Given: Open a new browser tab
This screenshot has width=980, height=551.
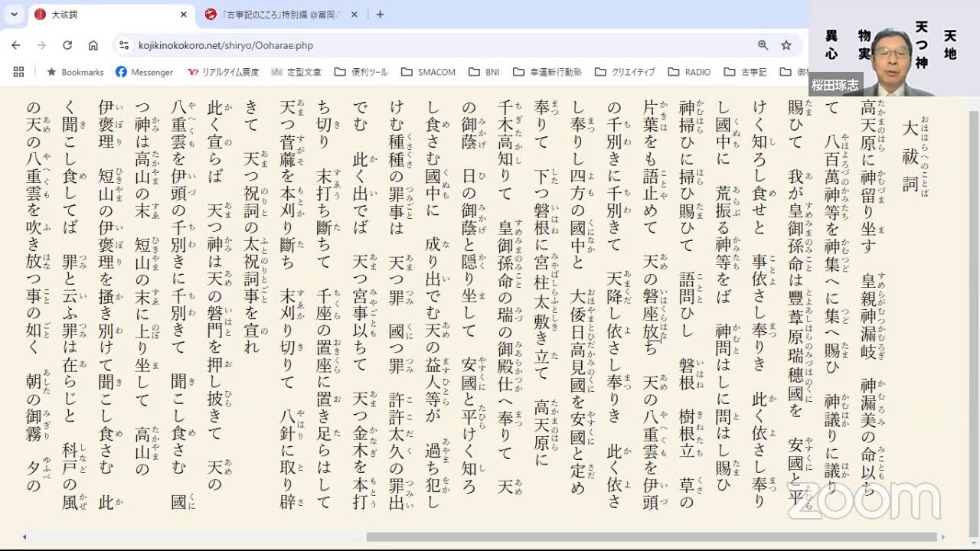Looking at the screenshot, I should click(380, 15).
